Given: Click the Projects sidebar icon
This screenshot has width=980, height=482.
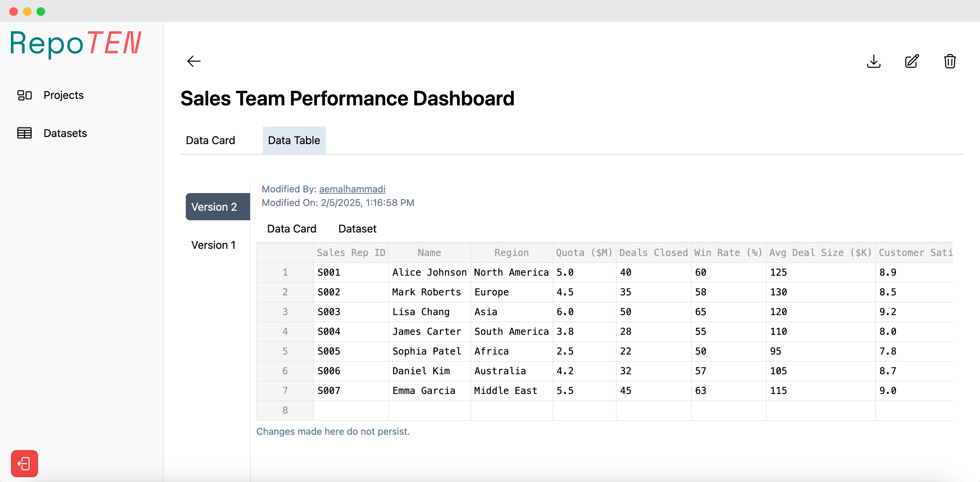Looking at the screenshot, I should pyautogui.click(x=24, y=95).
